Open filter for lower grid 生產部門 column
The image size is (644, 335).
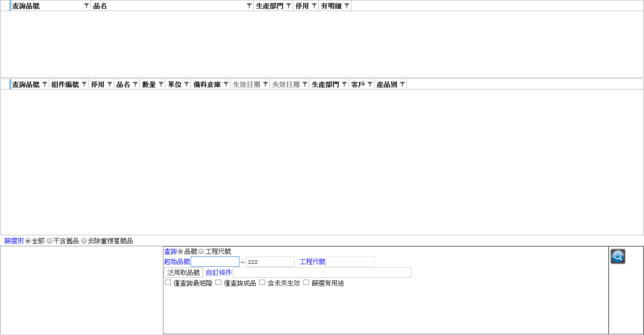pos(344,84)
